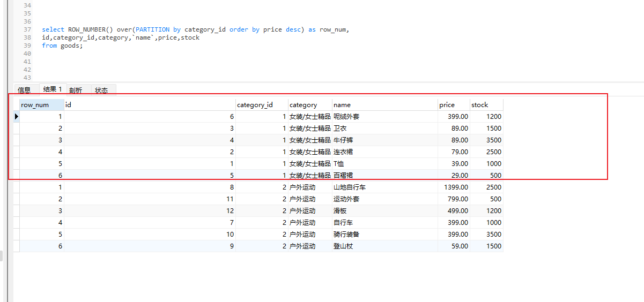Image resolution: width=644 pixels, height=302 pixels.
Task: Click the id cell 11 in 运动外套 row
Action: (x=150, y=199)
